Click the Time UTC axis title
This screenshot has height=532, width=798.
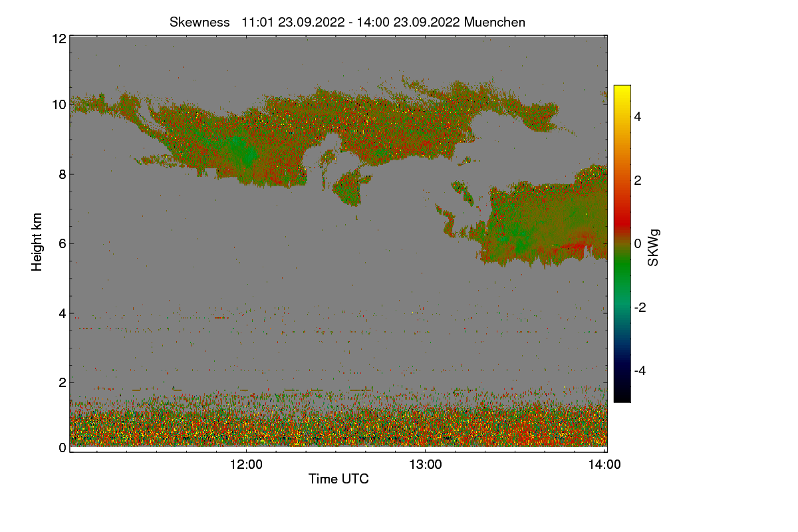pyautogui.click(x=338, y=479)
